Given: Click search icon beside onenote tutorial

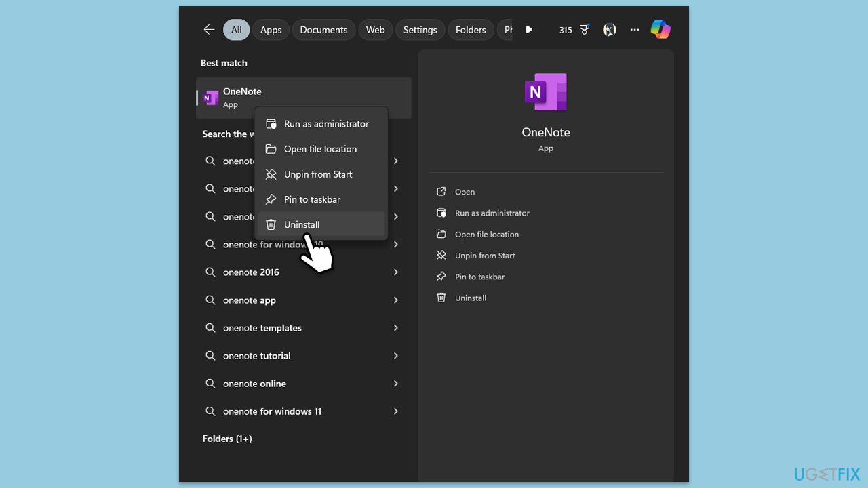Looking at the screenshot, I should point(210,356).
